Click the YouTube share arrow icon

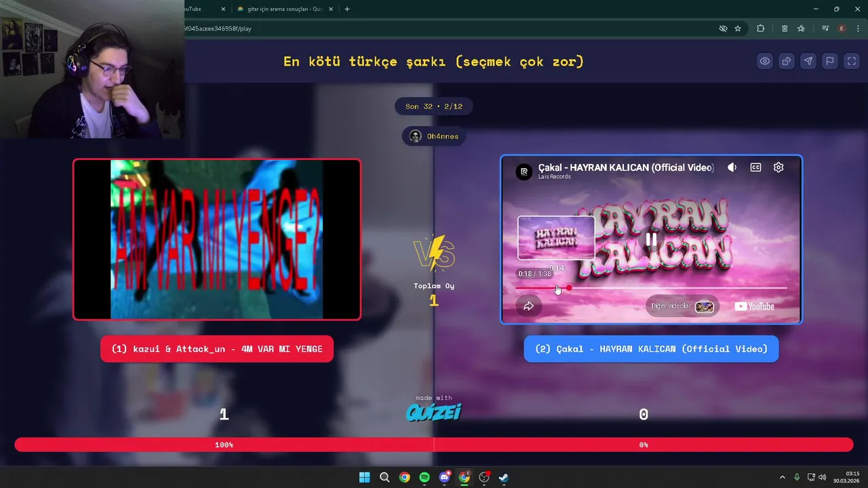tap(529, 306)
